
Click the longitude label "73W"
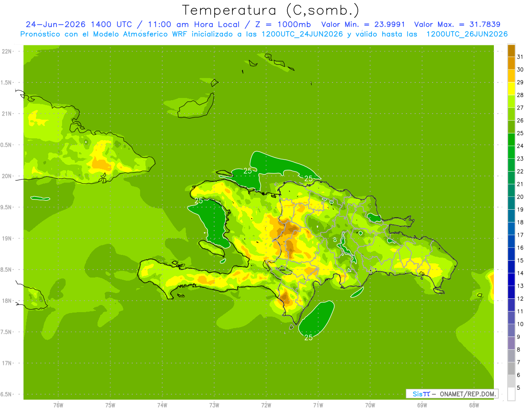214,405
